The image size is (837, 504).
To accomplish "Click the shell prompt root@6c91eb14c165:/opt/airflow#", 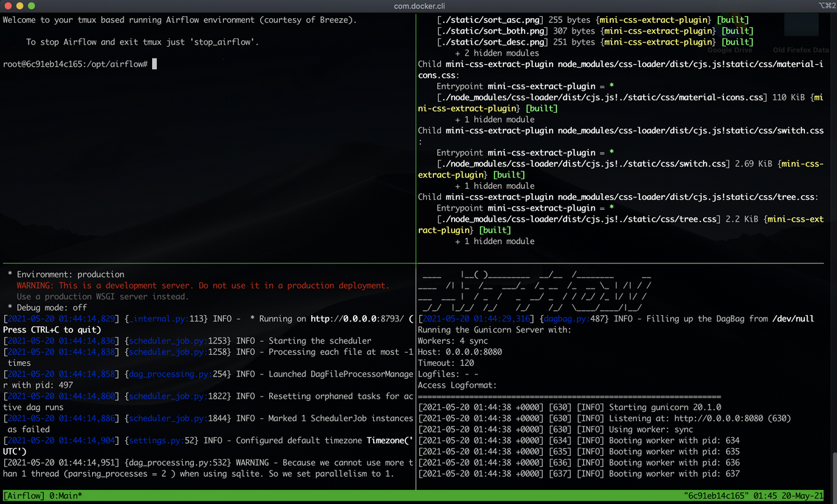I will tap(75, 64).
